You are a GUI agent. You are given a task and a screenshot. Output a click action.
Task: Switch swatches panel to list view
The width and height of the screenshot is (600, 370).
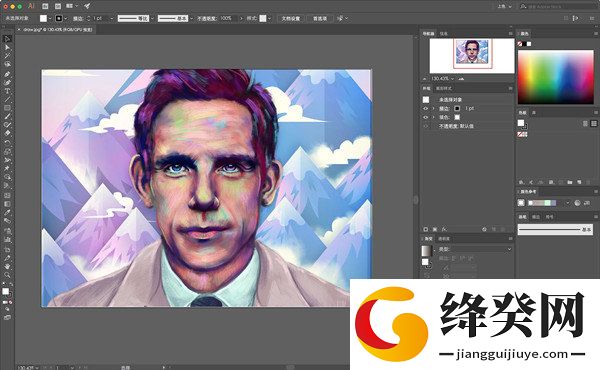[x=585, y=123]
